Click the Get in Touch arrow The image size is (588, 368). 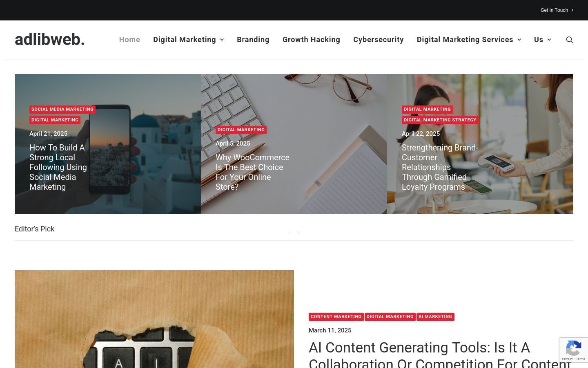(x=572, y=10)
